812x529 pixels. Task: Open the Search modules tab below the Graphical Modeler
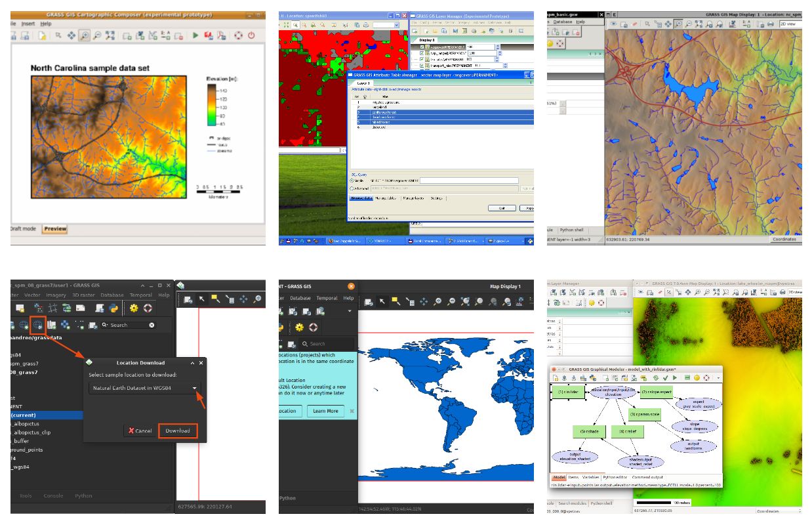click(572, 503)
